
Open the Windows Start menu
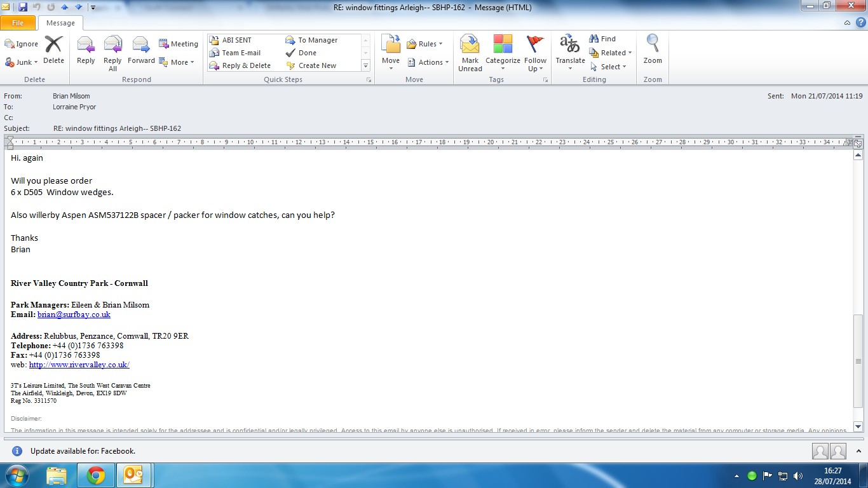(16, 475)
